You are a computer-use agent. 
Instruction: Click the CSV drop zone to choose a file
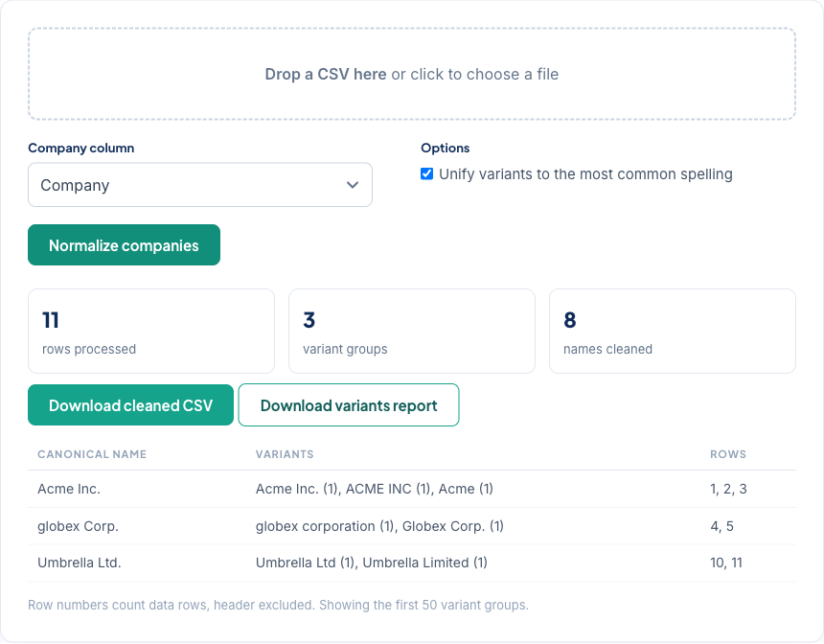412,74
